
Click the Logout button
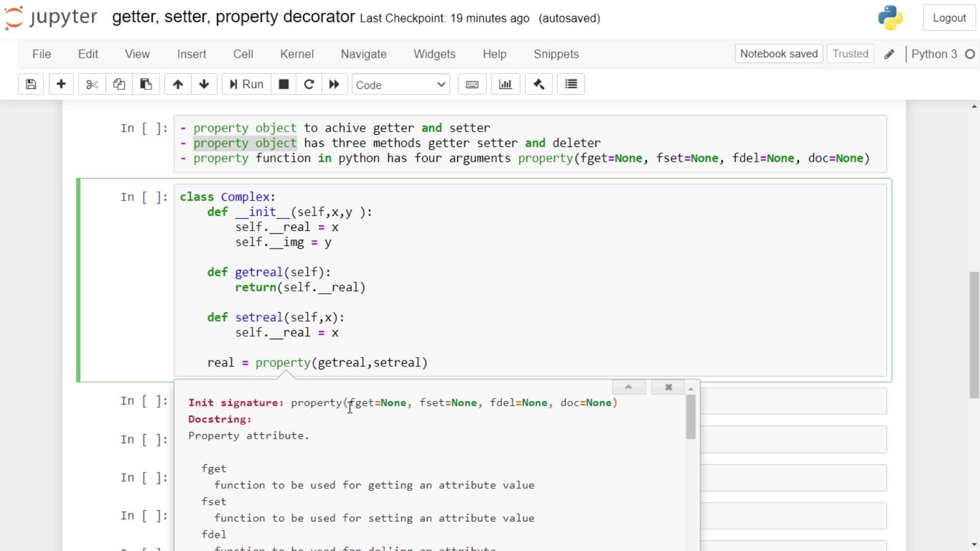pyautogui.click(x=949, y=18)
